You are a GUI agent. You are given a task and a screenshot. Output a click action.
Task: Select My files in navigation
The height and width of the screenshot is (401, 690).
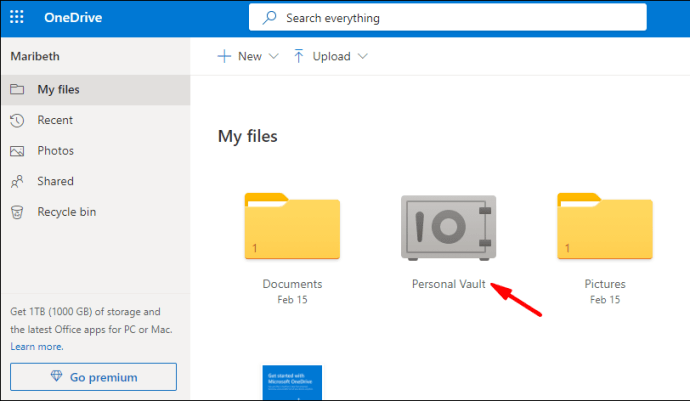(x=59, y=90)
